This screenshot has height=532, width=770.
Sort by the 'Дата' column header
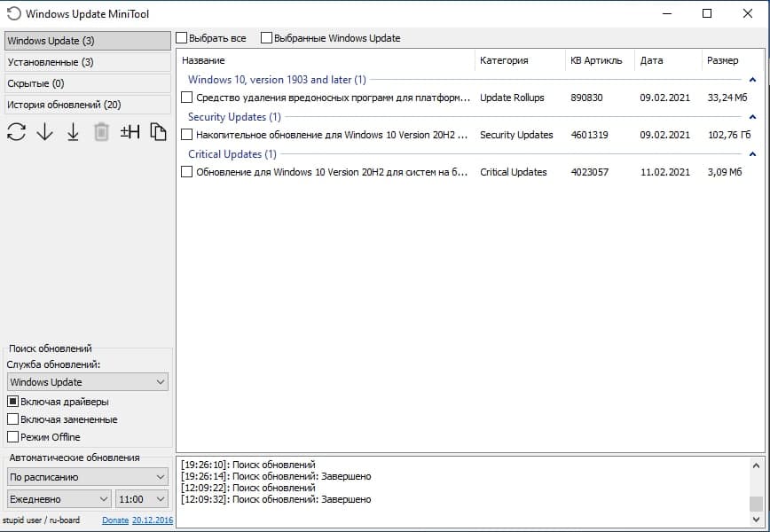point(668,60)
